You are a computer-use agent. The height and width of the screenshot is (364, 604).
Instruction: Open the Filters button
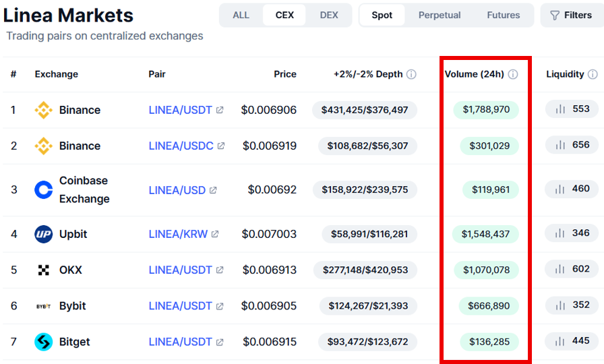pyautogui.click(x=572, y=15)
